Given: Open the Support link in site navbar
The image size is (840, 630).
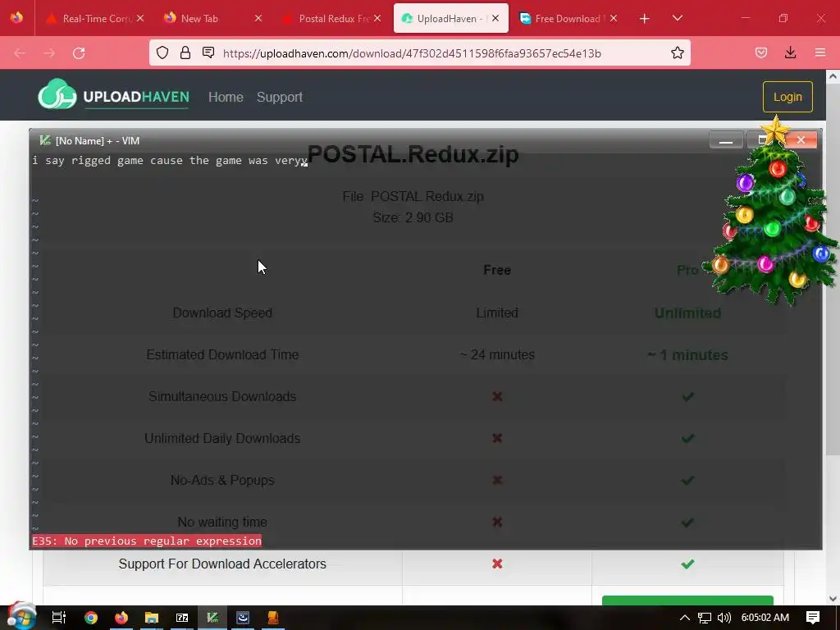Looking at the screenshot, I should click(279, 97).
